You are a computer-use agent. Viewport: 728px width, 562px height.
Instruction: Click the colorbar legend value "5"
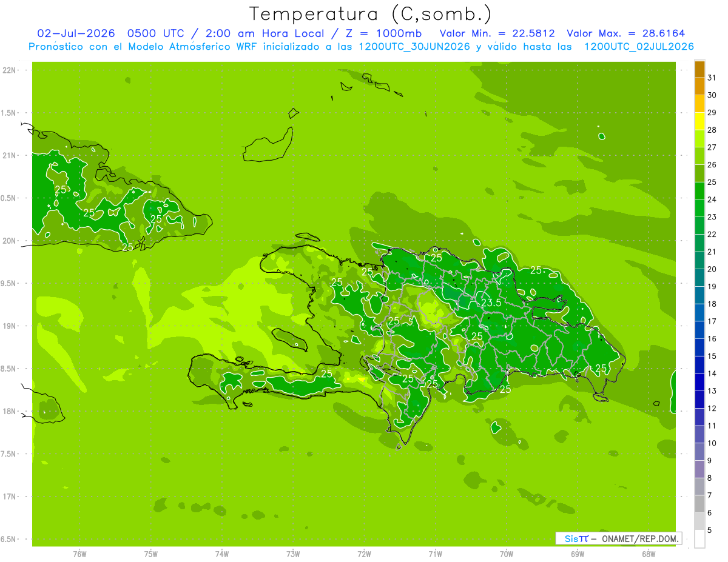point(710,530)
